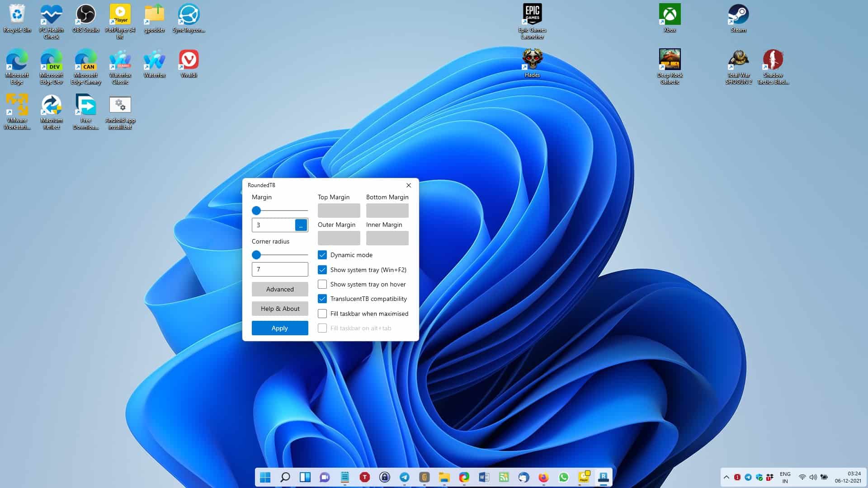Expand hidden system tray icons chevron
Image resolution: width=868 pixels, height=488 pixels.
click(726, 477)
